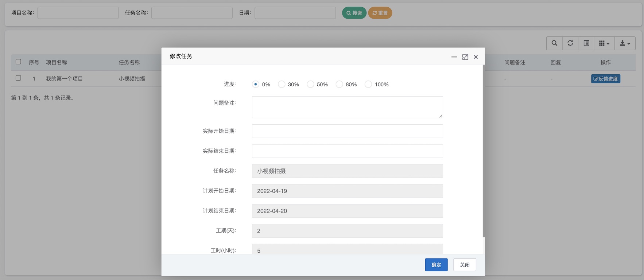The width and height of the screenshot is (644, 280).
Task: Check the row 1 checkbox for 我的第一个项目
Action: [18, 78]
